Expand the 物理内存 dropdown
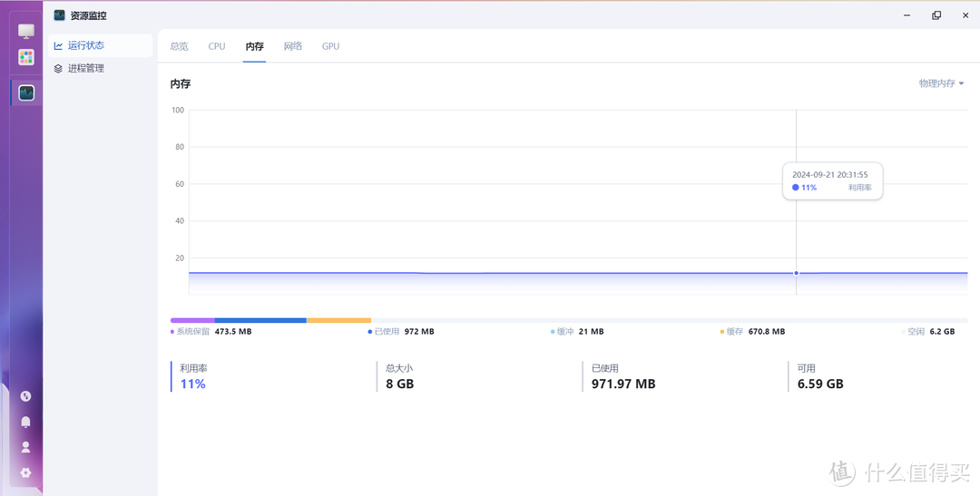 point(941,83)
